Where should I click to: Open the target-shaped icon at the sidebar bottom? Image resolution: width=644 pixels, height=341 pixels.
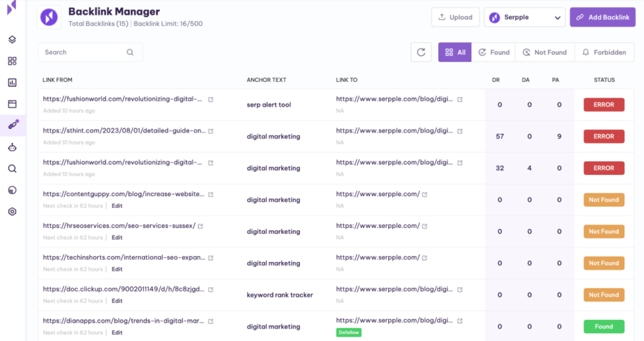coord(12,212)
